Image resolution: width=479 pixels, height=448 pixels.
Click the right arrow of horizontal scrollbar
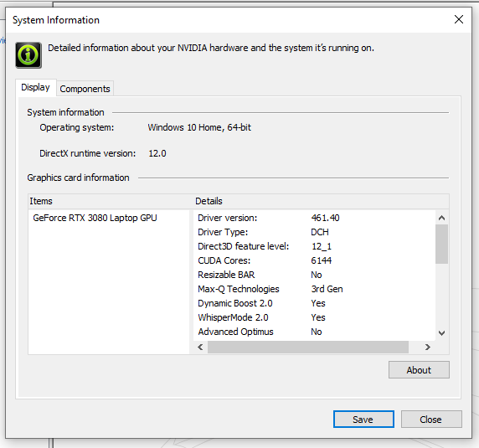(x=428, y=348)
